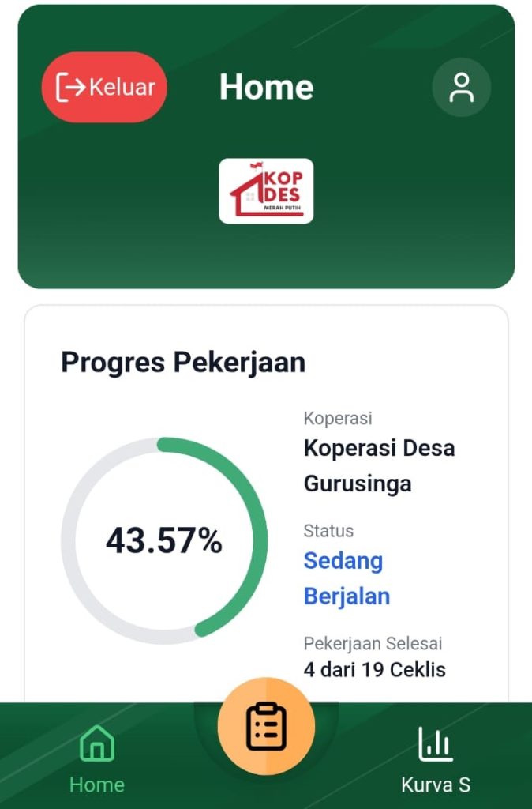The width and height of the screenshot is (532, 809).
Task: Open the orange checklist clipboard button
Action: tap(266, 726)
